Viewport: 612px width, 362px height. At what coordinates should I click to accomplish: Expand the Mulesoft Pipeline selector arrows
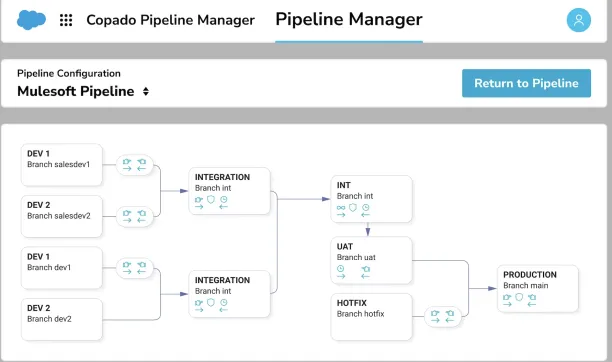pyautogui.click(x=146, y=91)
